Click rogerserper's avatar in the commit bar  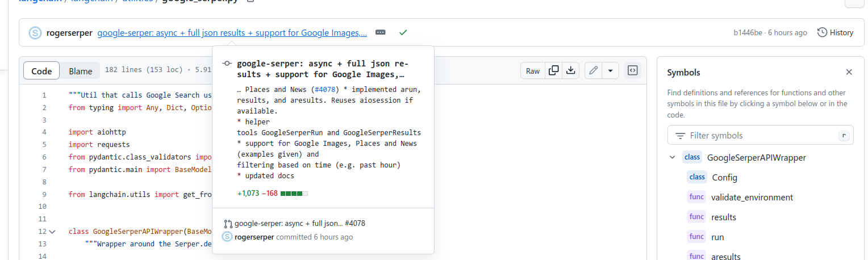click(35, 33)
